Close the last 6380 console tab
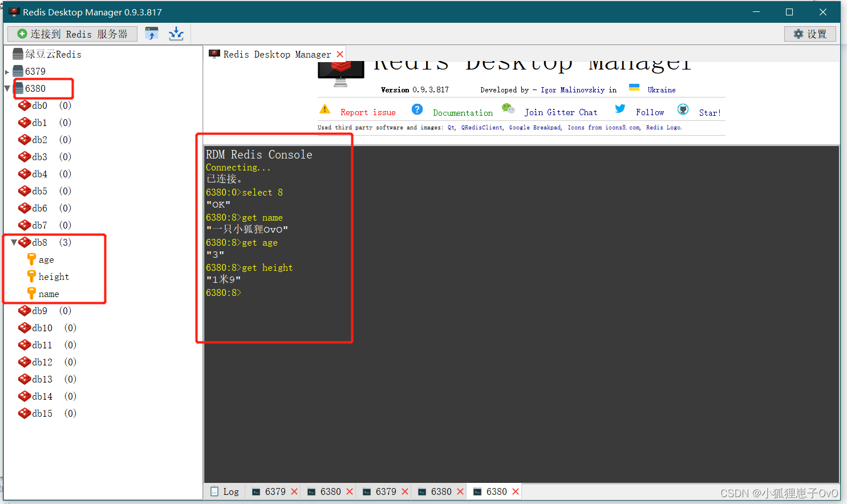Screen dimensions: 847x504 [x=516, y=491]
